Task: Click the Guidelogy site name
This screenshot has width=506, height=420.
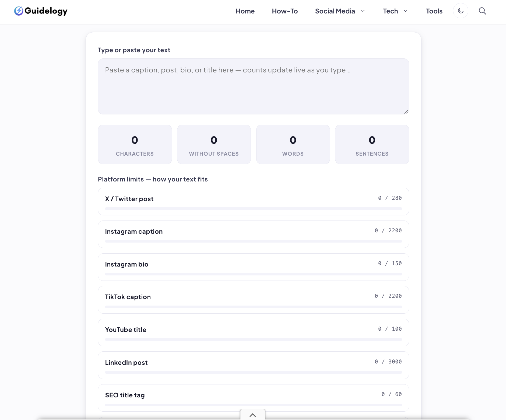Action: (46, 11)
